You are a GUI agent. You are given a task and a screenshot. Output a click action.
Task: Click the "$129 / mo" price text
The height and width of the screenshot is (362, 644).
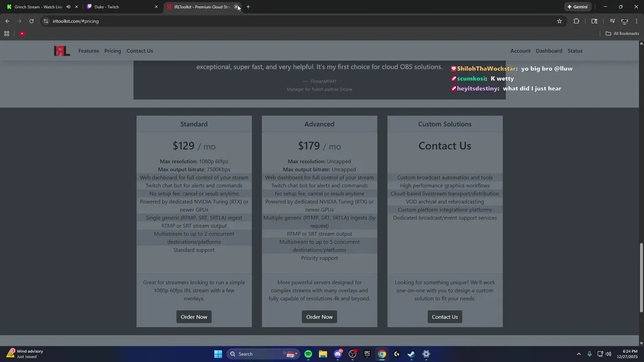click(x=194, y=146)
